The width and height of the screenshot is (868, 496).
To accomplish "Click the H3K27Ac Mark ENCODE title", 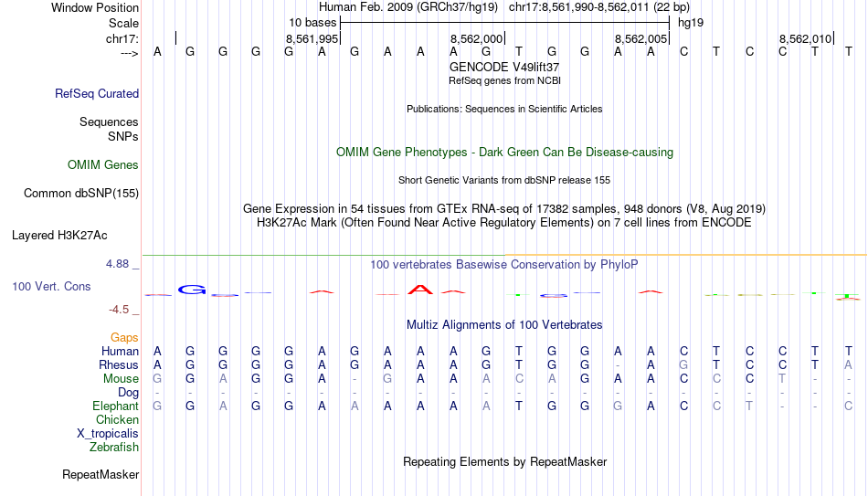I will point(504,223).
